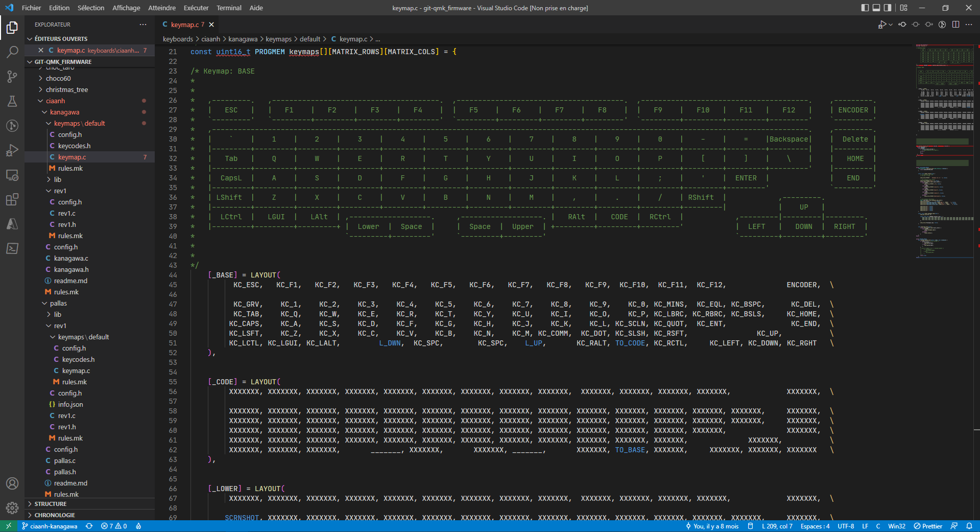The height and width of the screenshot is (532, 980).
Task: Toggle the secondary sidebar layout button
Action: coord(888,8)
